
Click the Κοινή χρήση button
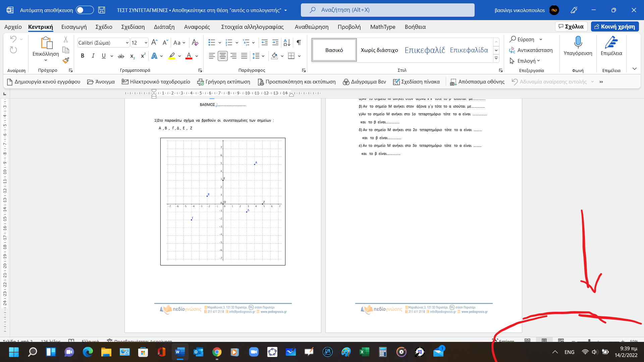pyautogui.click(x=614, y=26)
